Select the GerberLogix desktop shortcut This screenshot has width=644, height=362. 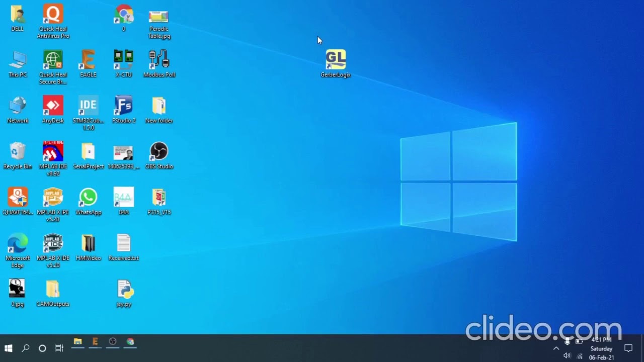click(x=336, y=64)
